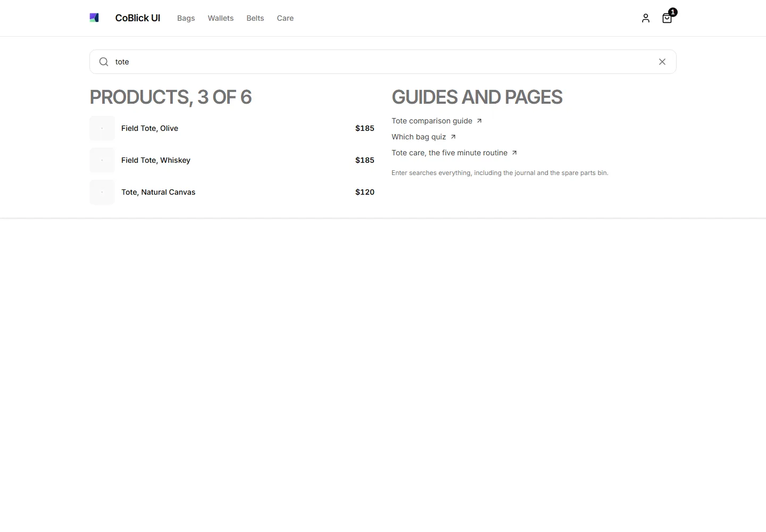Open the Belts menu
766x532 pixels.
click(255, 18)
